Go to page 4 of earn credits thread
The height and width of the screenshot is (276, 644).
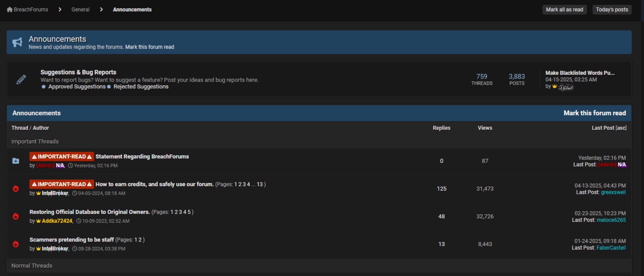point(248,184)
